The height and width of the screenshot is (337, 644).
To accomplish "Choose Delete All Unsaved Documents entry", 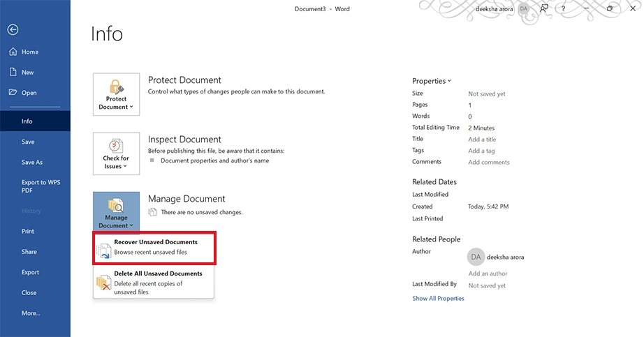I will click(154, 282).
